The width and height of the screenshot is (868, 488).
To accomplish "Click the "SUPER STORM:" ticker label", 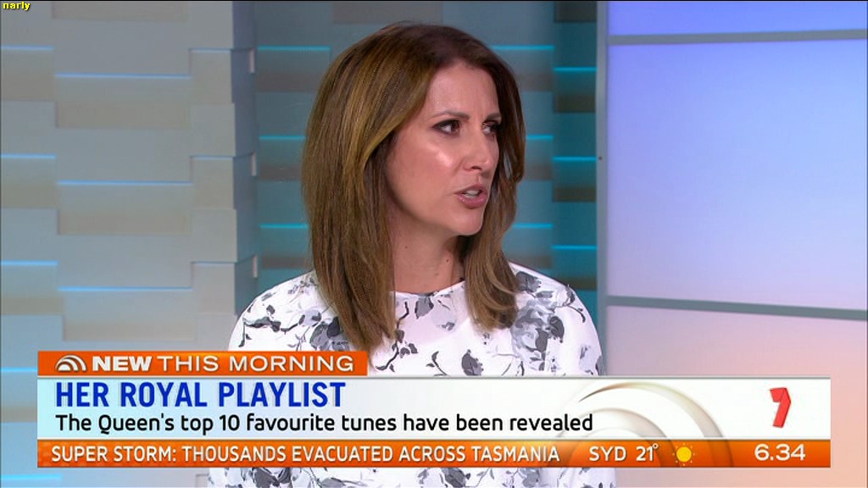I will click(114, 454).
